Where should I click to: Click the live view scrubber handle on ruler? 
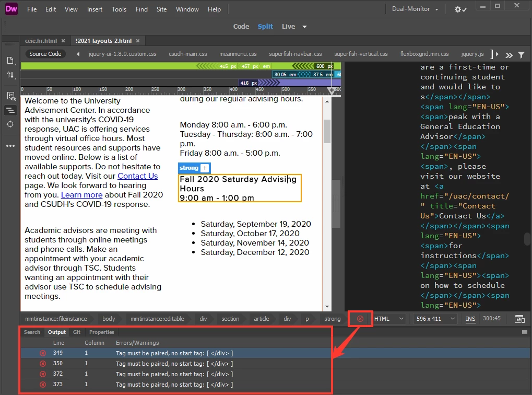(x=332, y=90)
